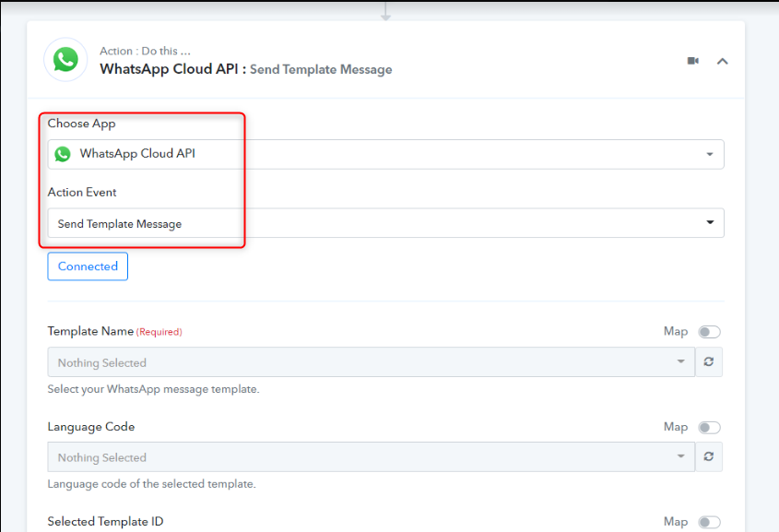Image resolution: width=779 pixels, height=532 pixels.
Task: Refresh the Template Name list
Action: coord(708,362)
